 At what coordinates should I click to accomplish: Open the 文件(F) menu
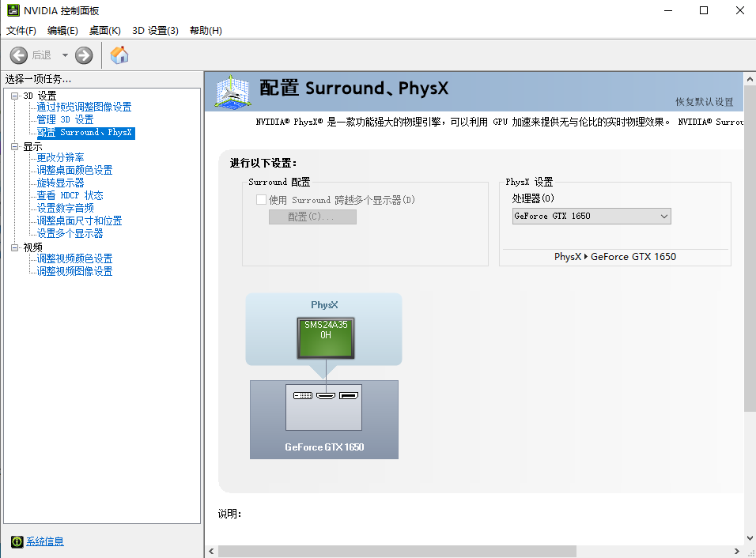(x=21, y=31)
